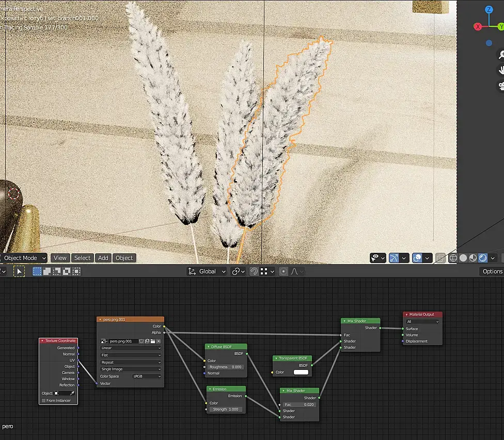The image size is (504, 440).
Task: Open the View menu
Action: (x=60, y=258)
